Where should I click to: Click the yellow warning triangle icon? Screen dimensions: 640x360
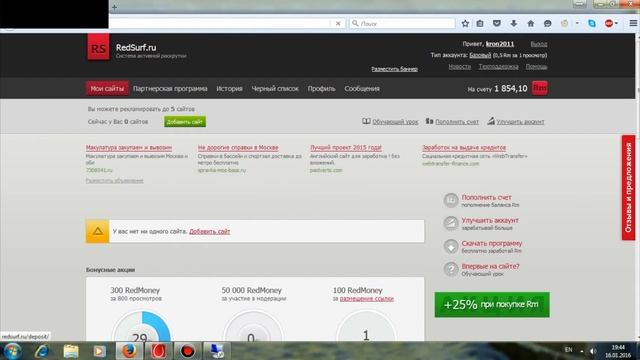pyautogui.click(x=98, y=231)
